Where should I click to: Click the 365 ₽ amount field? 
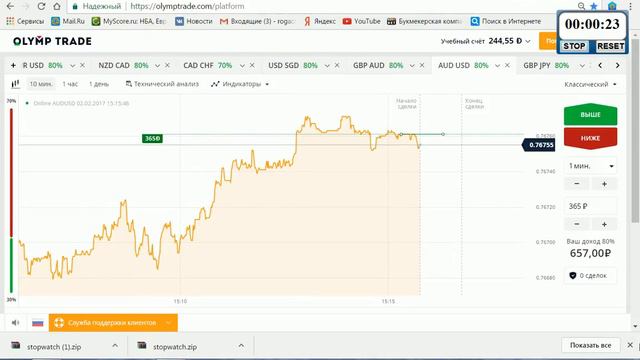(x=591, y=207)
